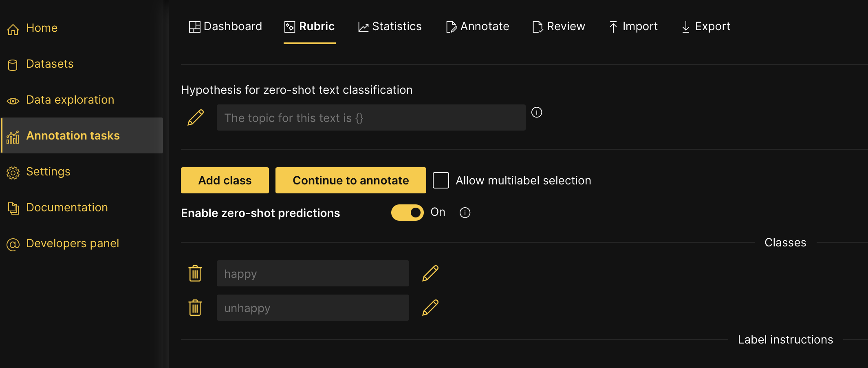Edit the 'unhappy' class using pencil icon
Screen dimensions: 868x368
pyautogui.click(x=430, y=308)
